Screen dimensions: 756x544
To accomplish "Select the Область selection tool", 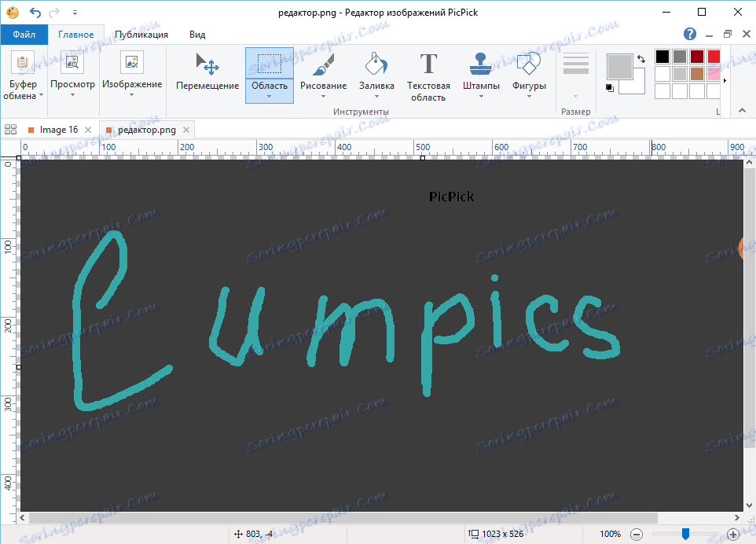I will pyautogui.click(x=270, y=75).
